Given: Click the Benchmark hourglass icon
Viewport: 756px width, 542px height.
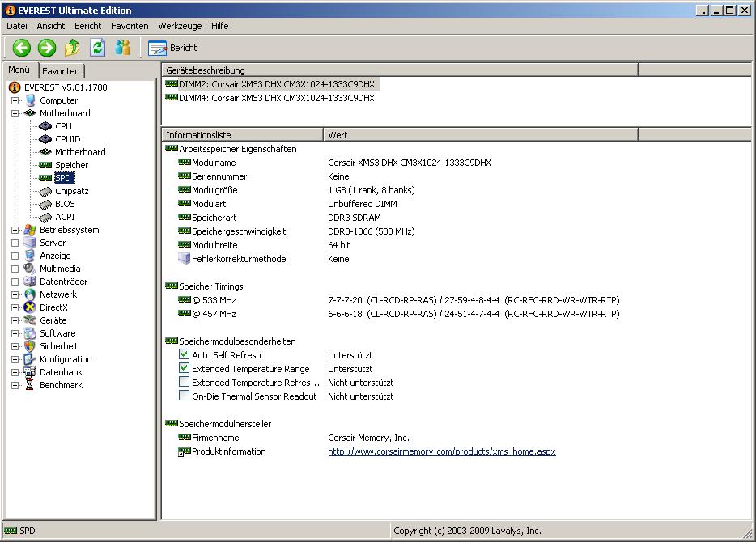Looking at the screenshot, I should (30, 385).
